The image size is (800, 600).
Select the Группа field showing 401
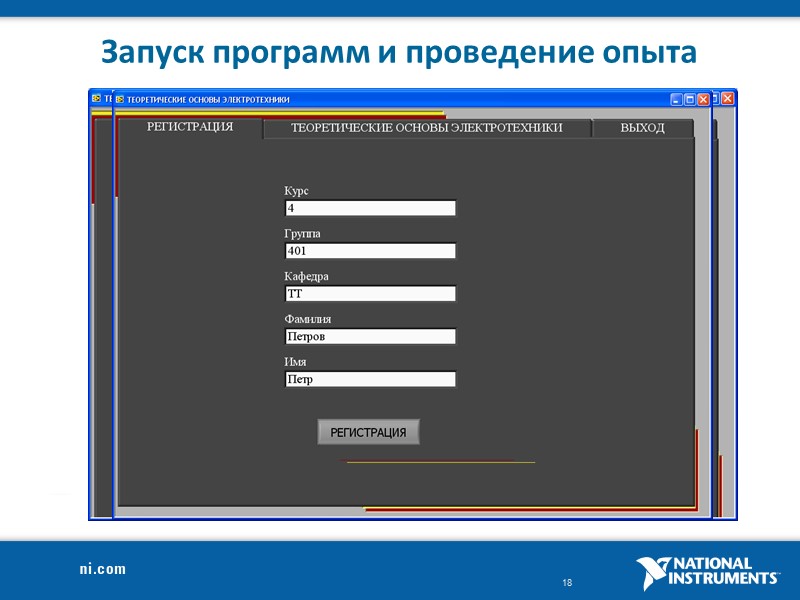(x=369, y=251)
